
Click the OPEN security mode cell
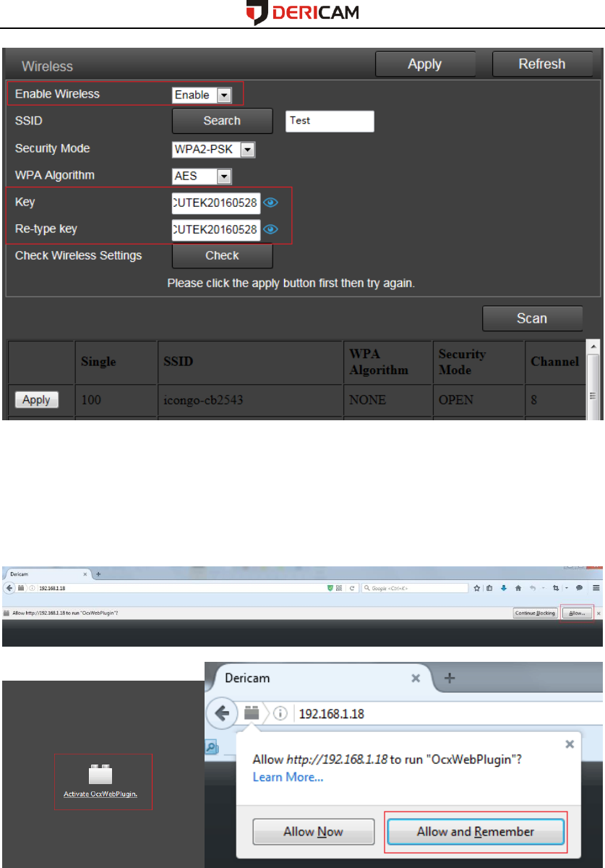tap(479, 400)
